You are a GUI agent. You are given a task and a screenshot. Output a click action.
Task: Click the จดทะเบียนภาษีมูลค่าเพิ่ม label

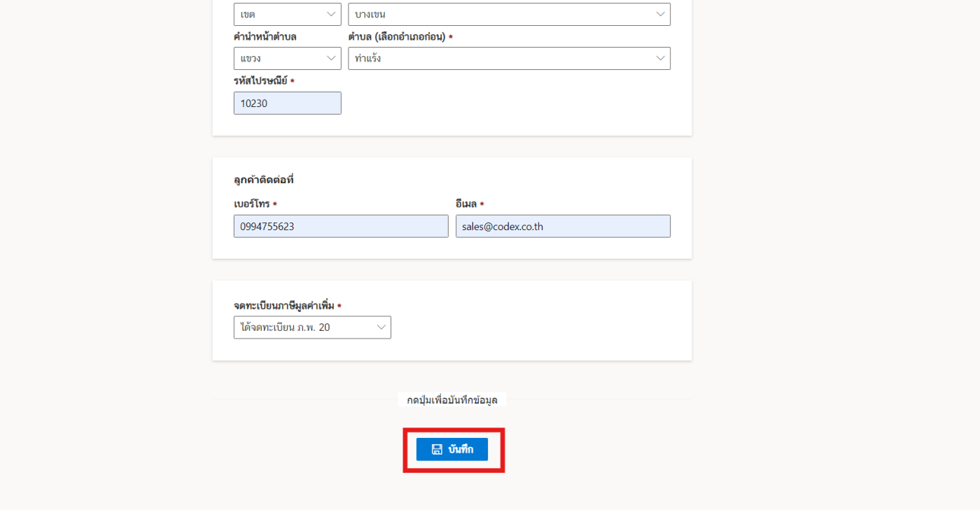(284, 306)
